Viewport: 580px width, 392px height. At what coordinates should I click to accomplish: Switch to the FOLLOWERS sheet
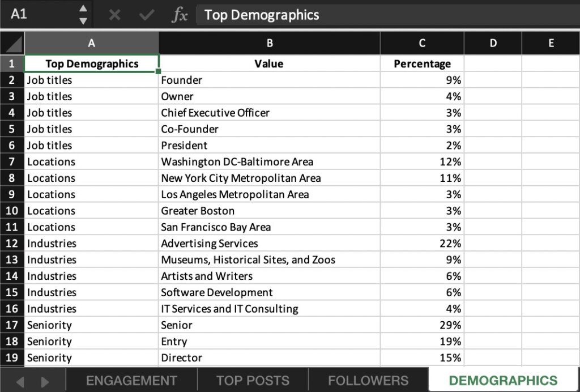(x=368, y=380)
